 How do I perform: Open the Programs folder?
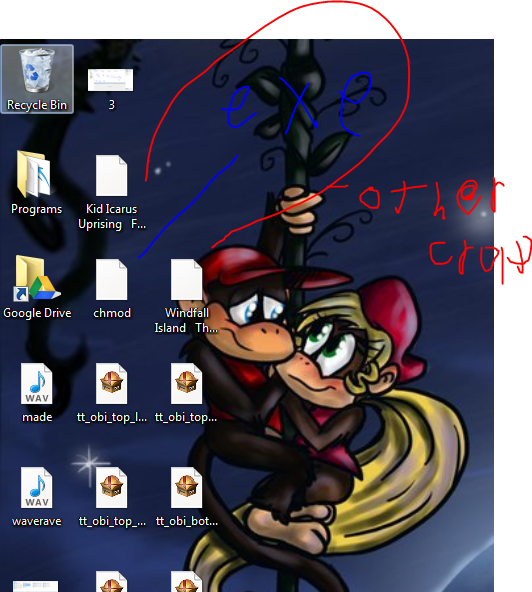click(x=36, y=182)
